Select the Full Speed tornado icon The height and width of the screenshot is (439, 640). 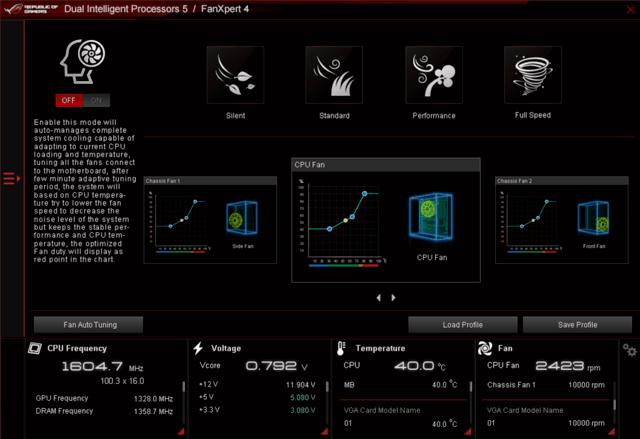pos(533,75)
